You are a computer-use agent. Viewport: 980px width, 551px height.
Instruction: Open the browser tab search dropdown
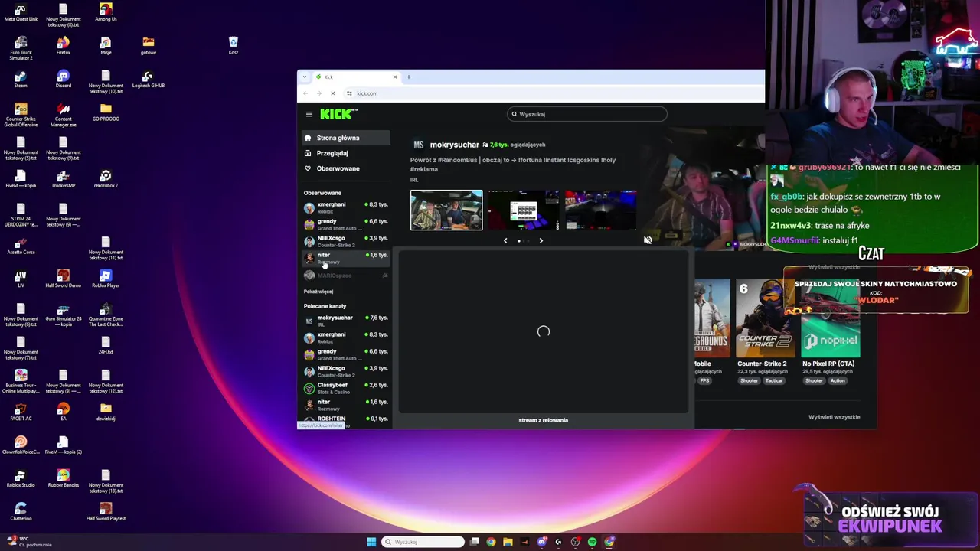click(x=305, y=77)
